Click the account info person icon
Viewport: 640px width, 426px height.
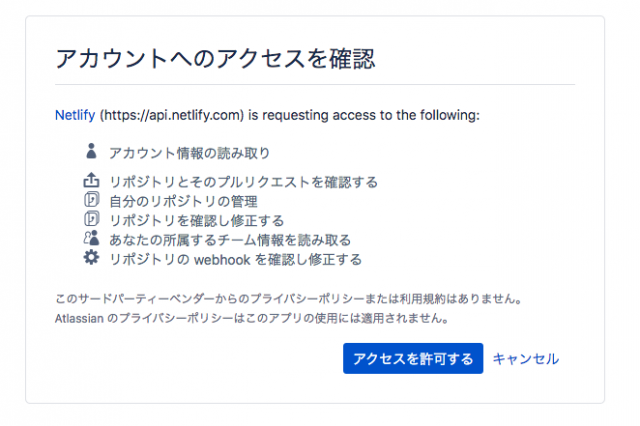(x=91, y=151)
